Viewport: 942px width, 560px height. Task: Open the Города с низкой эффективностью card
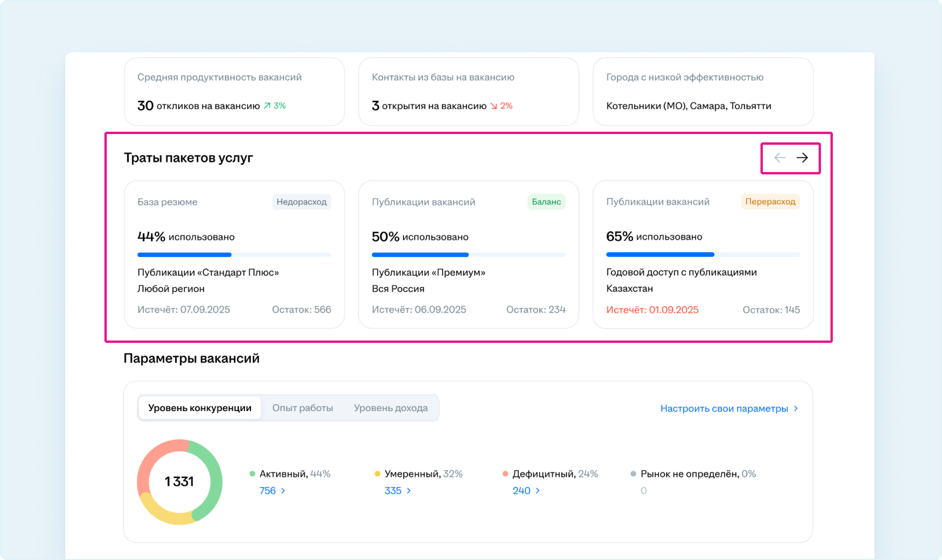coord(702,91)
